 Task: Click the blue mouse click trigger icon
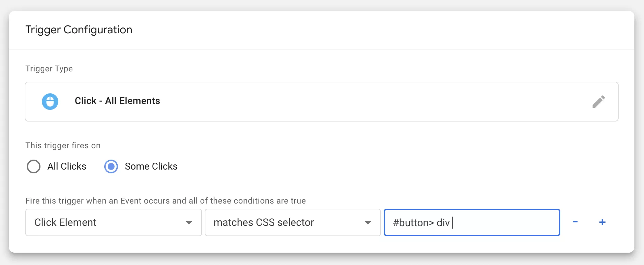pos(50,102)
